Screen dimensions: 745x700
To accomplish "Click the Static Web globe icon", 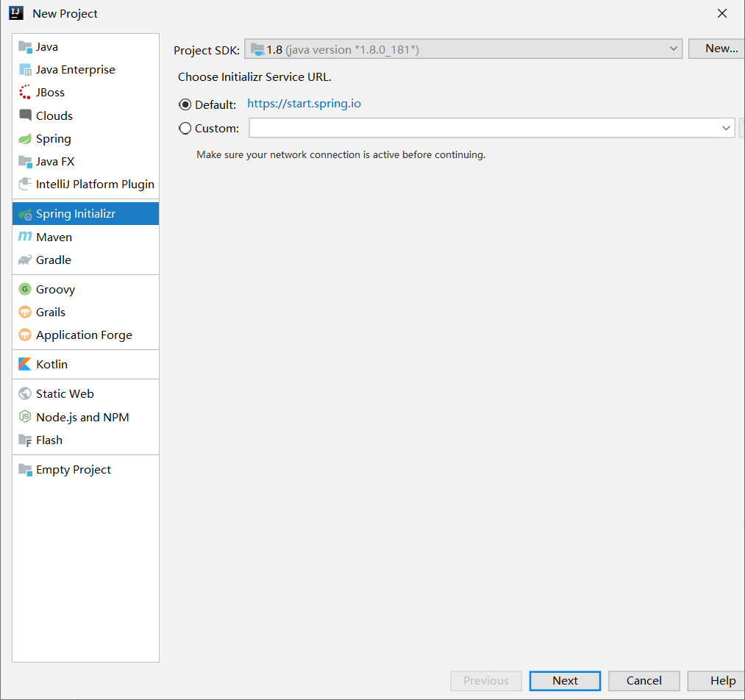I will [x=25, y=393].
